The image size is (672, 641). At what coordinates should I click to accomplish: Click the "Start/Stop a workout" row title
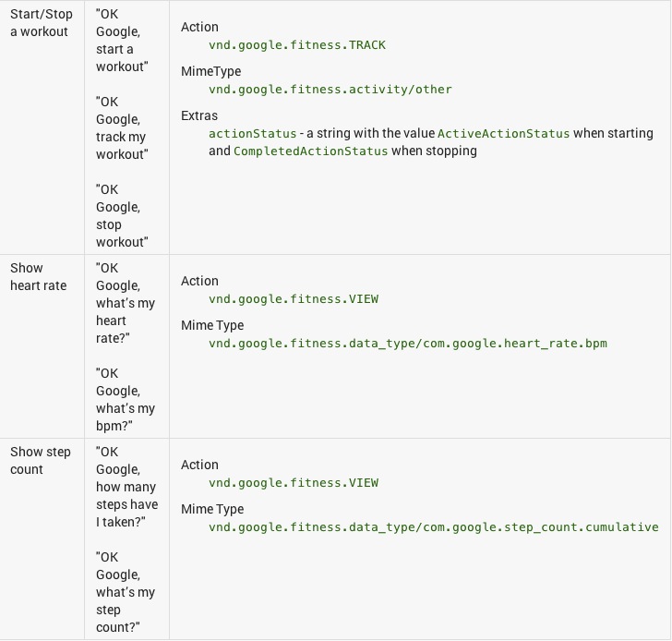[x=39, y=23]
